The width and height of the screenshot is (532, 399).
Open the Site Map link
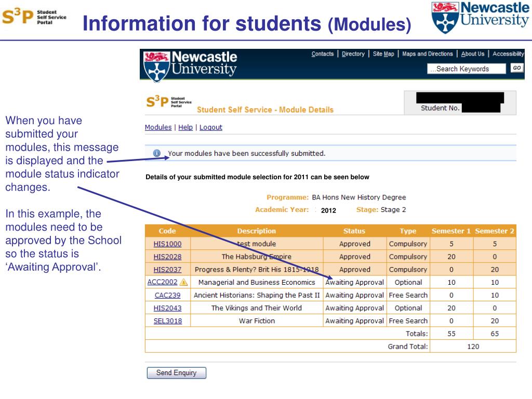[383, 54]
